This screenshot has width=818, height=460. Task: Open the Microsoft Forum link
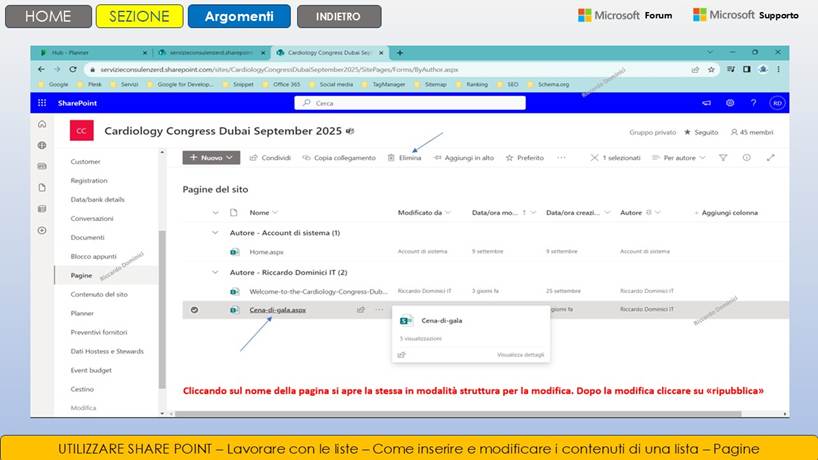point(625,16)
